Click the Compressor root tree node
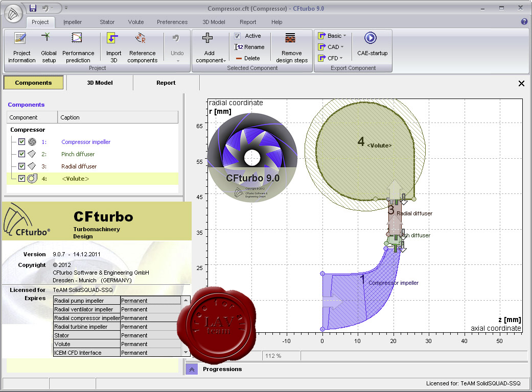 pos(28,130)
